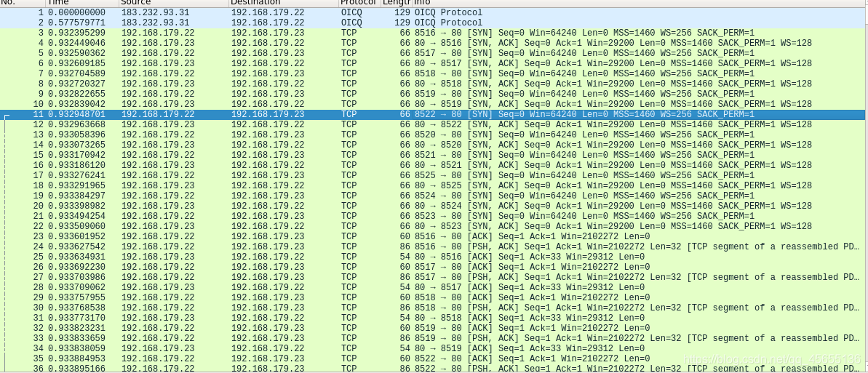Select packet 30, the 8518 → 80 PSH, ACK
The image size is (868, 373).
(x=434, y=308)
